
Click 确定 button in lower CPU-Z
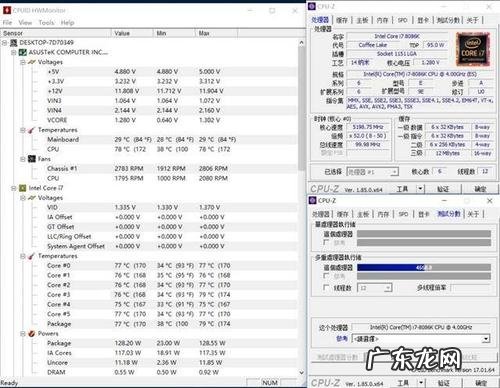click(x=480, y=383)
